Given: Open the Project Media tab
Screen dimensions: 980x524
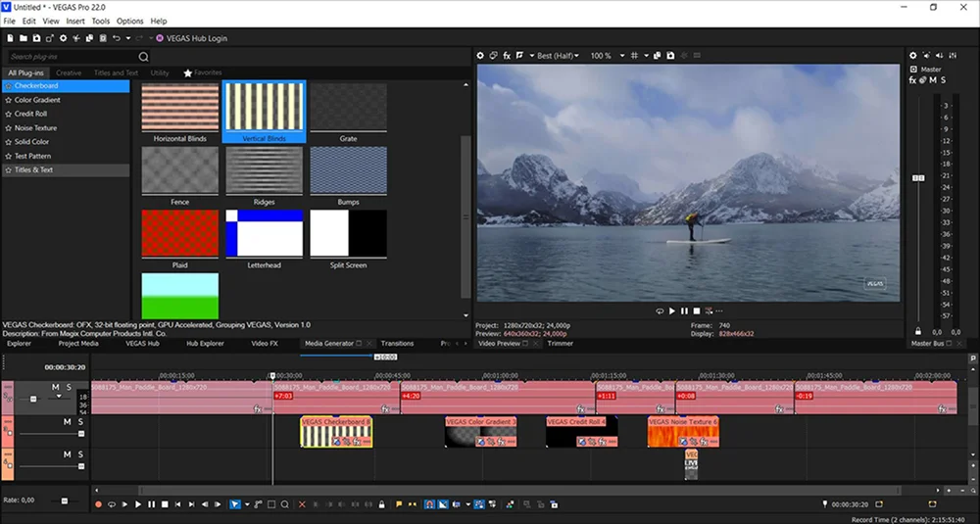Looking at the screenshot, I should click(x=78, y=344).
